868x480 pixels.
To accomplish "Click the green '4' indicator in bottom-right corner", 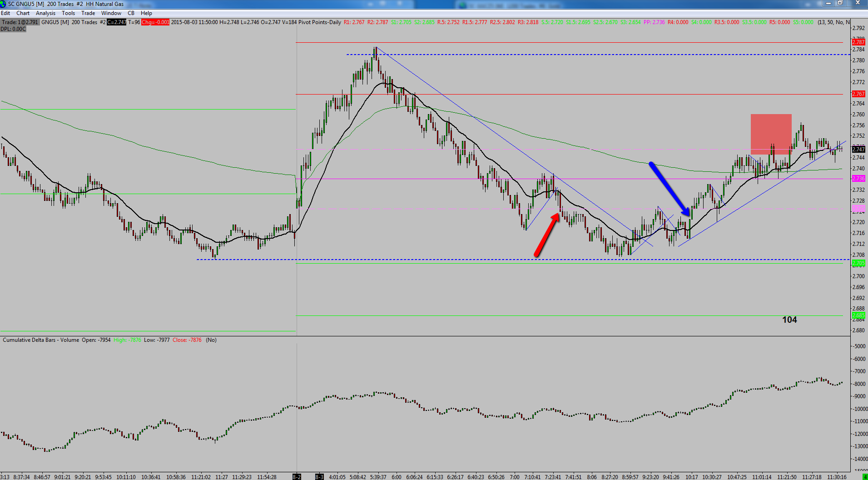I will click(x=865, y=477).
